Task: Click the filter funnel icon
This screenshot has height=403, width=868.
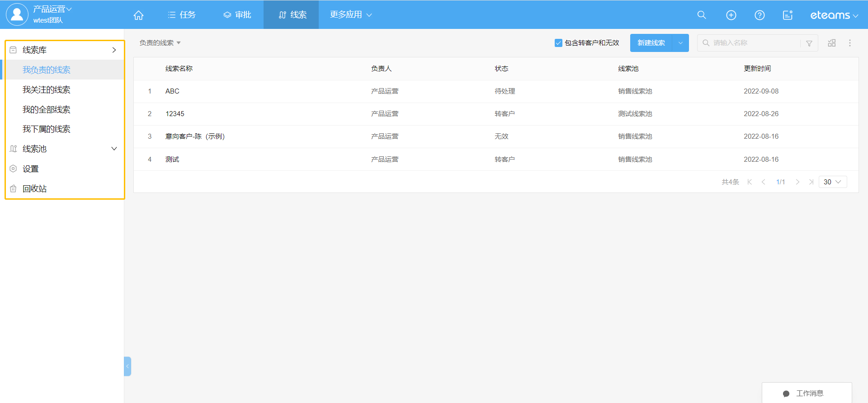Action: coord(809,43)
